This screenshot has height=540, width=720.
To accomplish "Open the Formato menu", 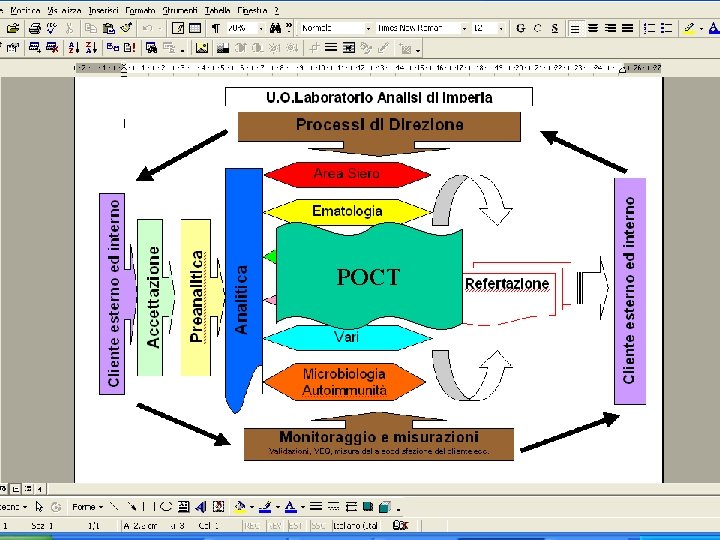I will (140, 10).
